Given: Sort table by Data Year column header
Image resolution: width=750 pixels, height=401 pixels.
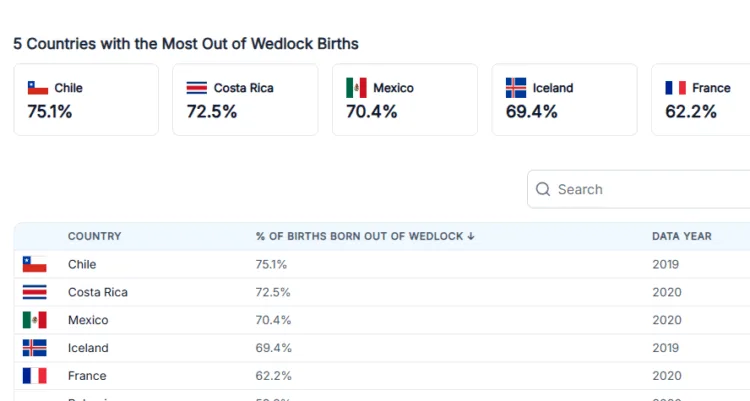Looking at the screenshot, I should (681, 237).
